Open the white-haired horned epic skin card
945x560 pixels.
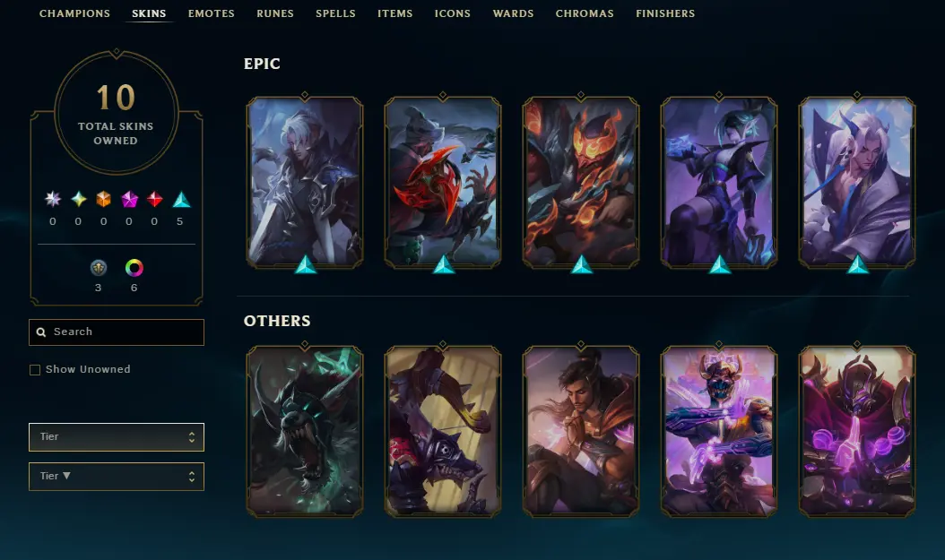pos(857,182)
